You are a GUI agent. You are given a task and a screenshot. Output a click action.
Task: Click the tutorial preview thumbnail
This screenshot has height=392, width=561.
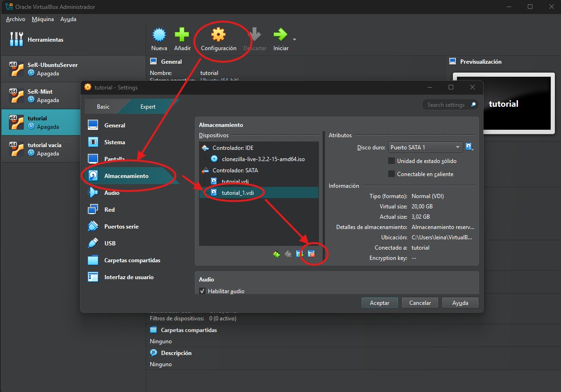coord(504,103)
